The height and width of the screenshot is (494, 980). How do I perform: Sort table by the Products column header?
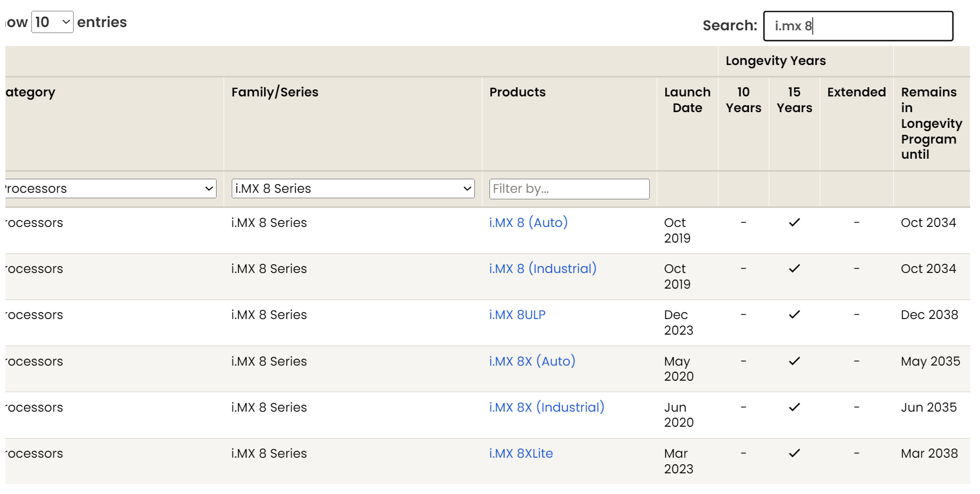(x=517, y=92)
